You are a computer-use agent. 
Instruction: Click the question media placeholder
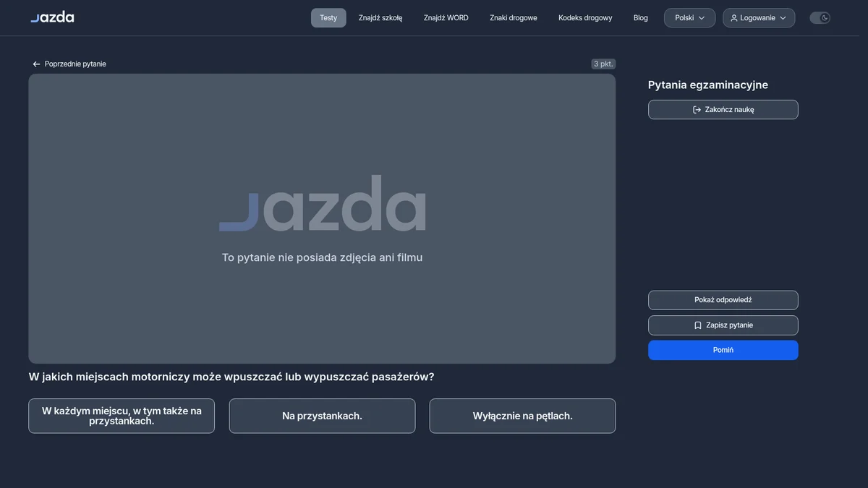click(322, 218)
